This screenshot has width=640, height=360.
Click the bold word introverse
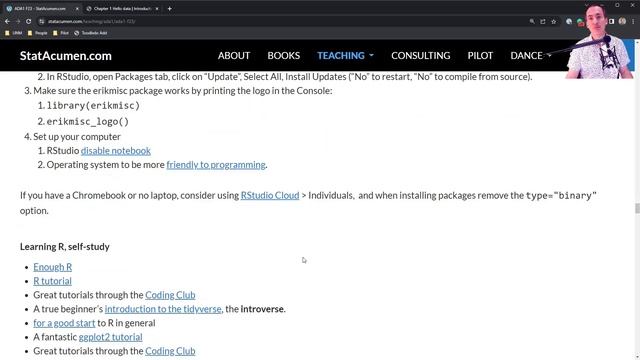coord(262,309)
